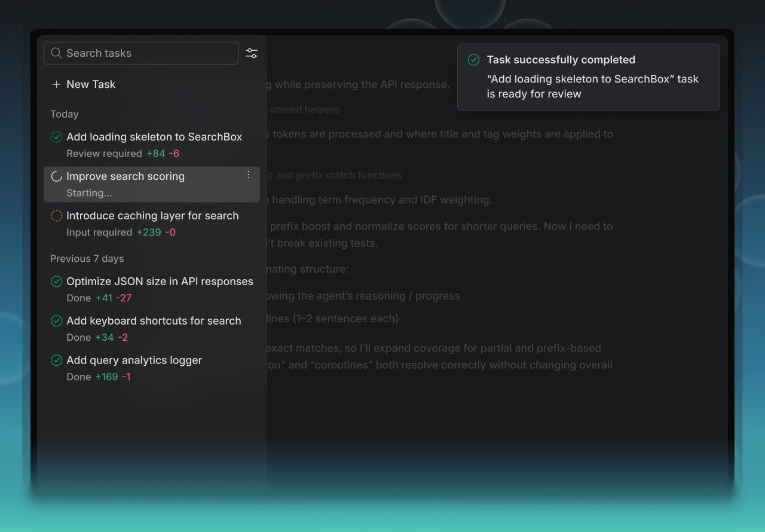Click the magnifying glass search icon
The height and width of the screenshot is (532, 765).
56,53
